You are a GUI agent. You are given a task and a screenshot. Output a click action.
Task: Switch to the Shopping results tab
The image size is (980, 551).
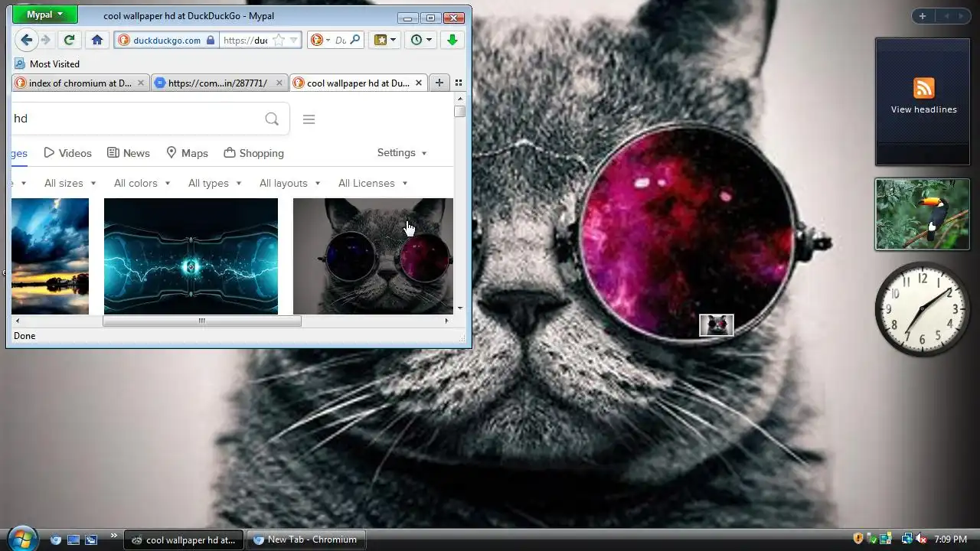click(x=253, y=153)
